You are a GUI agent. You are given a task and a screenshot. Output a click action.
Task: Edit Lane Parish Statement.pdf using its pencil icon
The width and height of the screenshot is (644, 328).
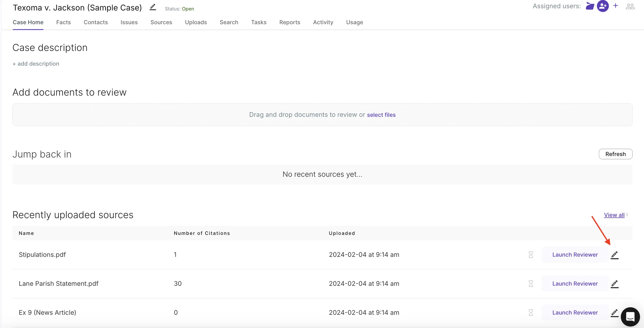click(614, 284)
